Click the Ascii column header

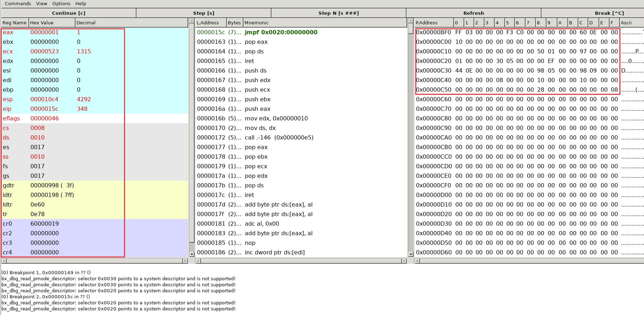click(x=631, y=23)
